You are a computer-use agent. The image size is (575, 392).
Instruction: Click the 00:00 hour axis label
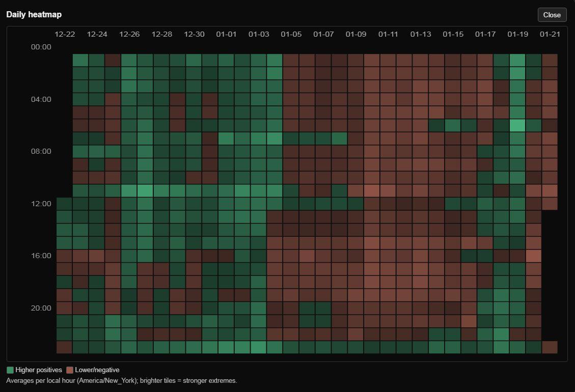[x=41, y=47]
